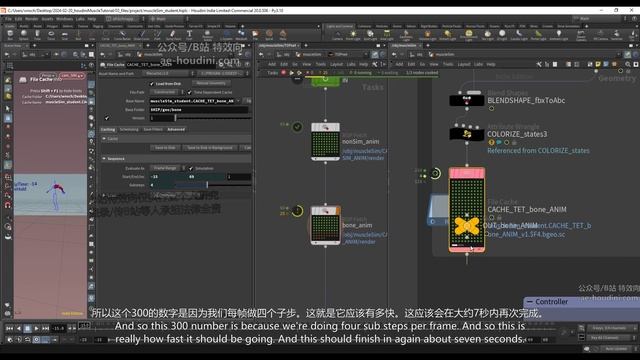Open the Base Name preset dropdown arrow
Viewport: 640px width, 360px height.
click(x=238, y=101)
